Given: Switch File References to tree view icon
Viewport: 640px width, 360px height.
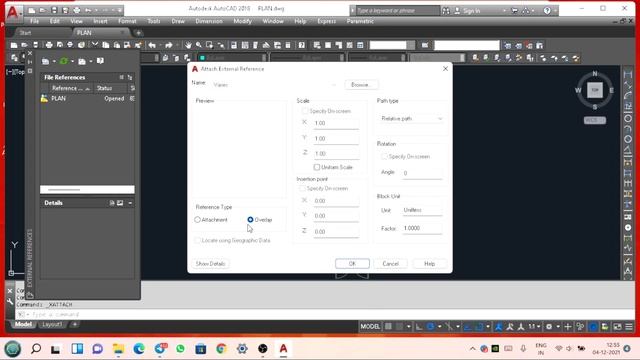Looking at the screenshot, I should 130,77.
